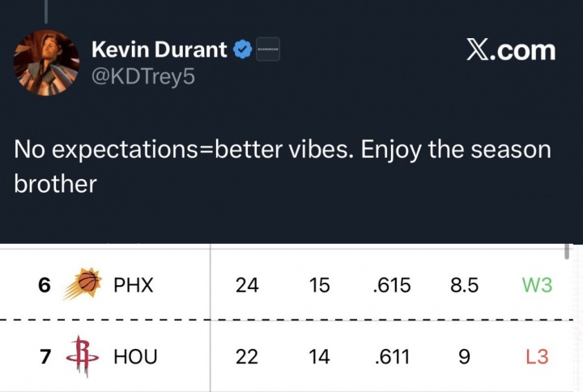Click Kevin Durant's profile avatar

47,62
